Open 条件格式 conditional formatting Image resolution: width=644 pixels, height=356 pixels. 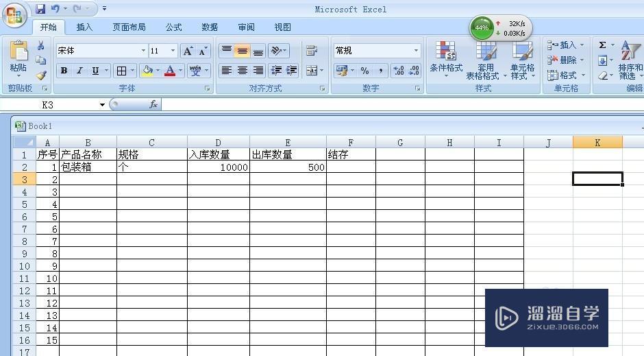tap(446, 60)
